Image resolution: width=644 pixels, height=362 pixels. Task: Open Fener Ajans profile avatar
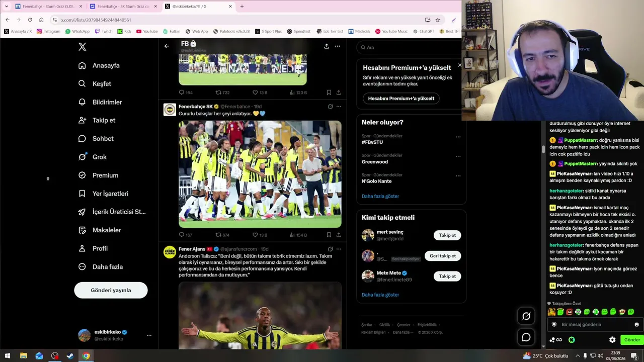point(170,252)
